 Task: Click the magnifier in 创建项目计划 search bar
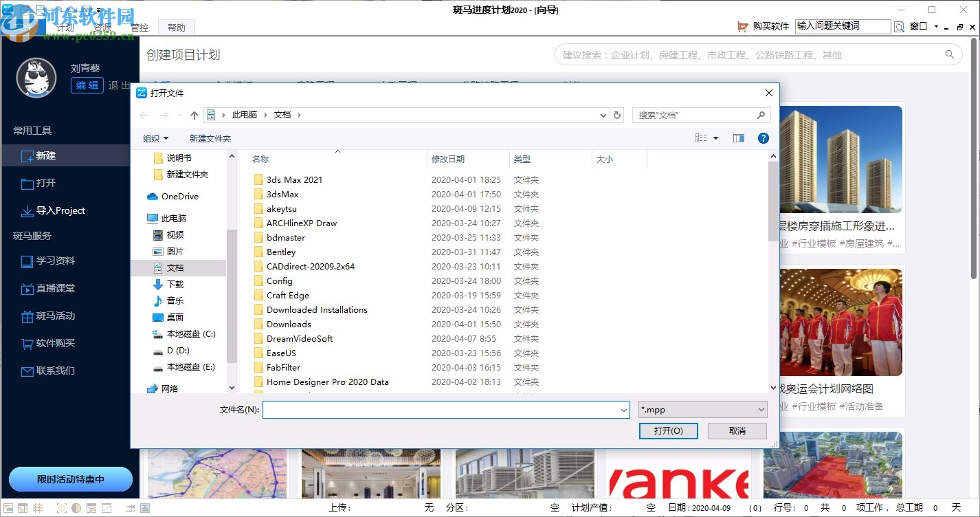coord(950,55)
